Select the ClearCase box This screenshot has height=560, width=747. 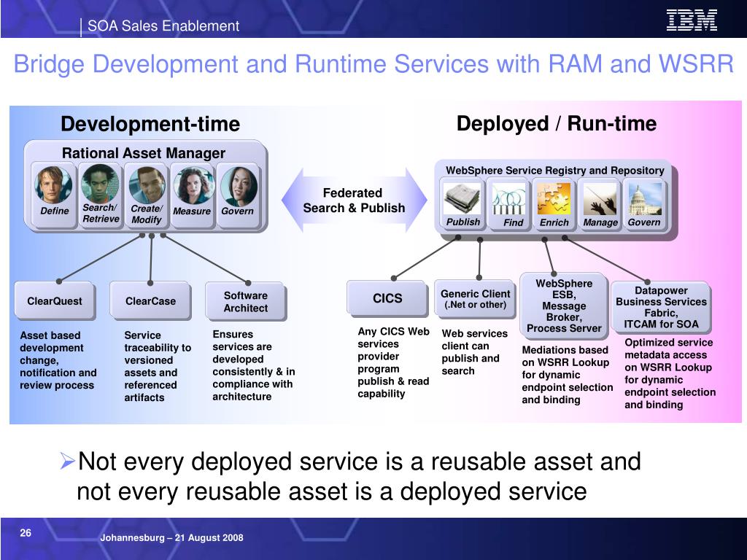(x=150, y=300)
